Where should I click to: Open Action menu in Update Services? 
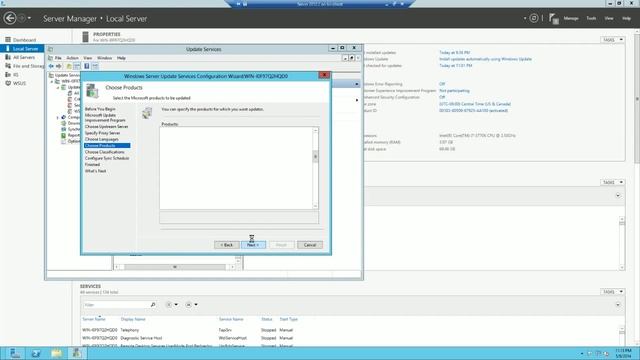point(72,58)
